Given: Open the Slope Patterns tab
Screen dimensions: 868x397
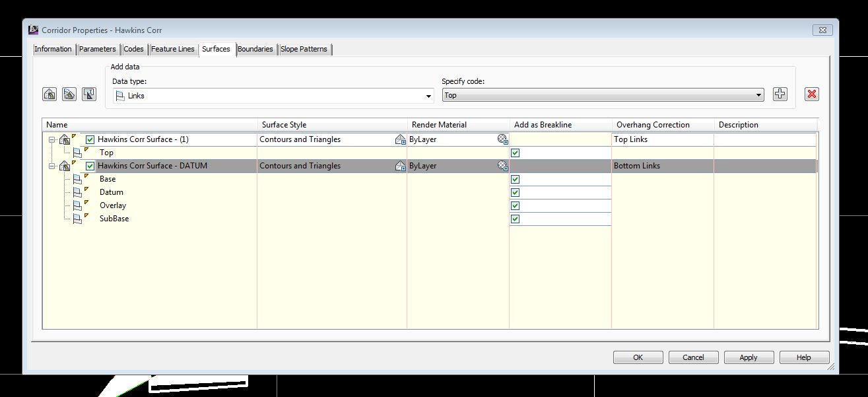Looking at the screenshot, I should 304,49.
